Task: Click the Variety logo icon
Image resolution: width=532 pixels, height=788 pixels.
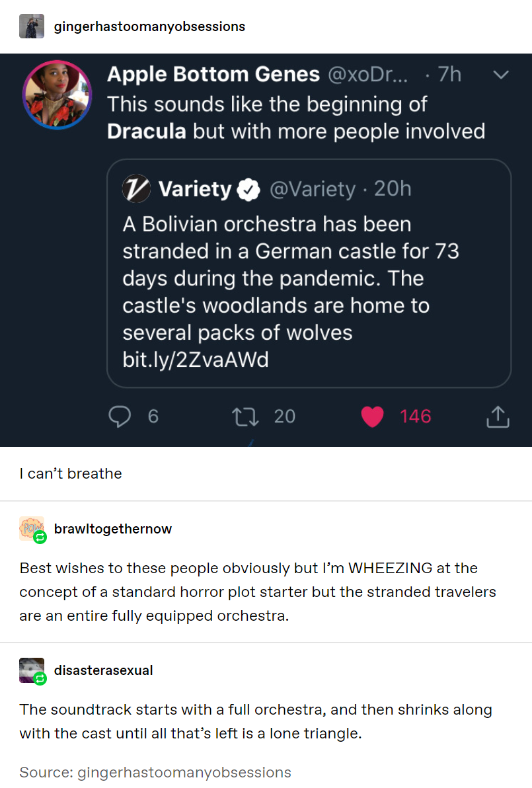Action: pyautogui.click(x=137, y=189)
